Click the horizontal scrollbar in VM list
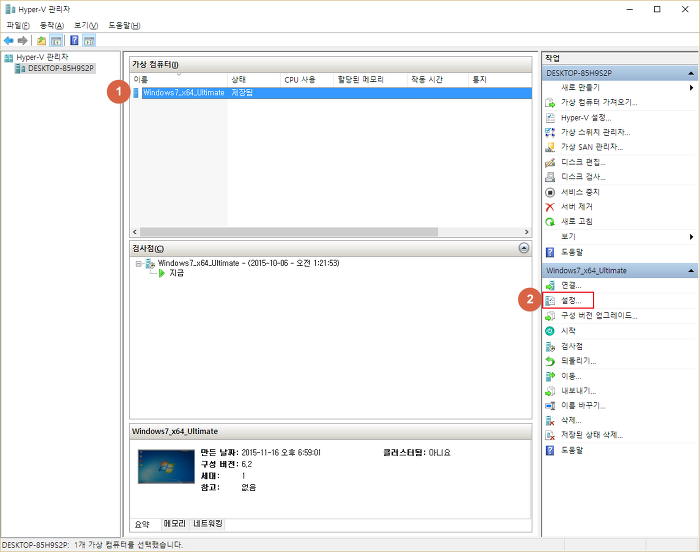 point(289,232)
